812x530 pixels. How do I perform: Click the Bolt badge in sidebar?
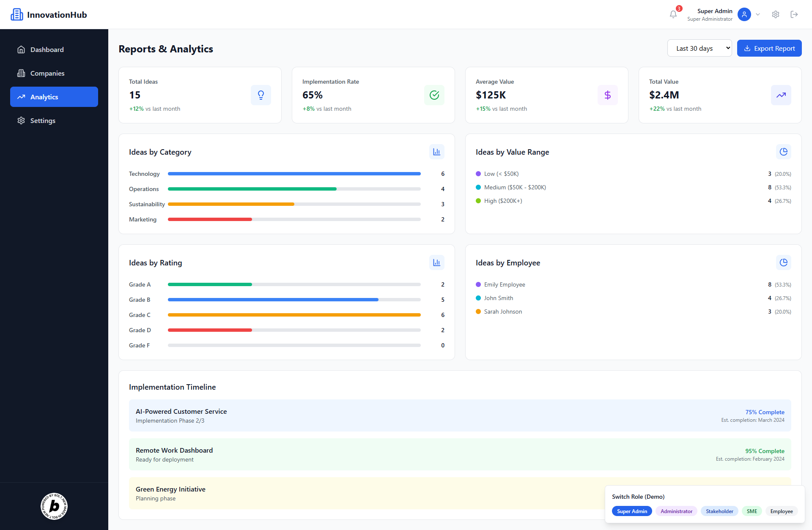pos(54,506)
